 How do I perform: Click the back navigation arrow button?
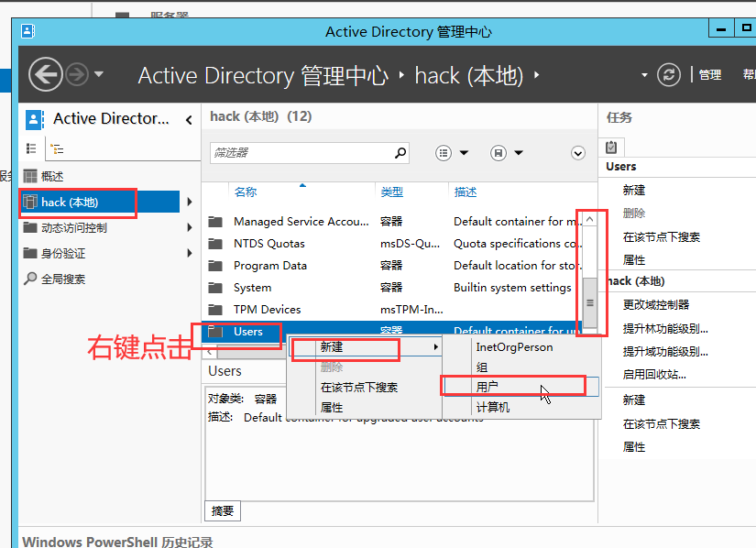(x=45, y=75)
